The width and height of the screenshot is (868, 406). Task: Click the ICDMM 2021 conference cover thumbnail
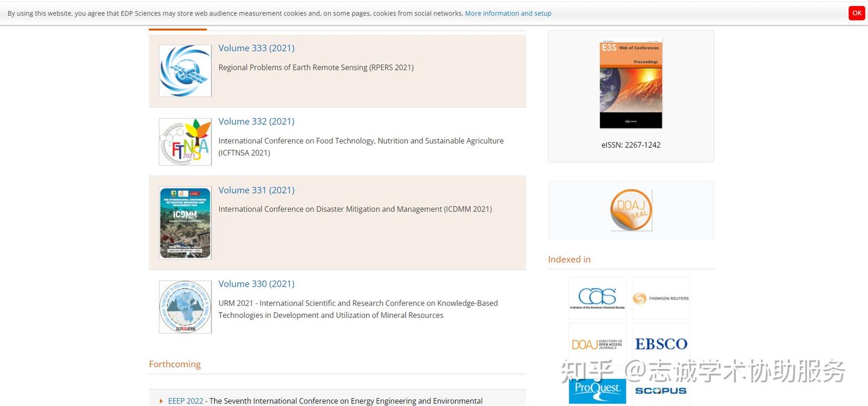tap(185, 223)
